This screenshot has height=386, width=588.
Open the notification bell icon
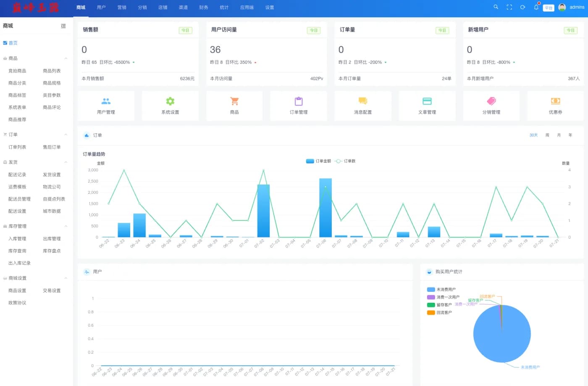point(536,7)
